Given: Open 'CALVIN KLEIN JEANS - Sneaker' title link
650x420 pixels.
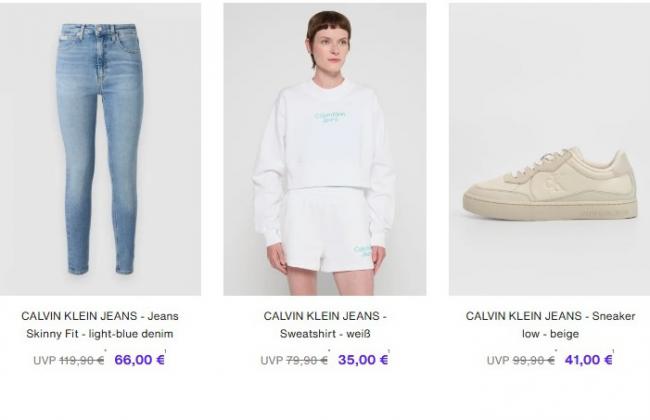Looking at the screenshot, I should click(x=550, y=316).
